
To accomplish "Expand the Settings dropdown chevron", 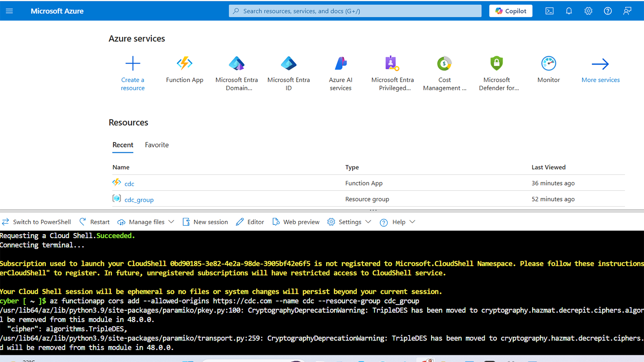I will click(x=368, y=222).
